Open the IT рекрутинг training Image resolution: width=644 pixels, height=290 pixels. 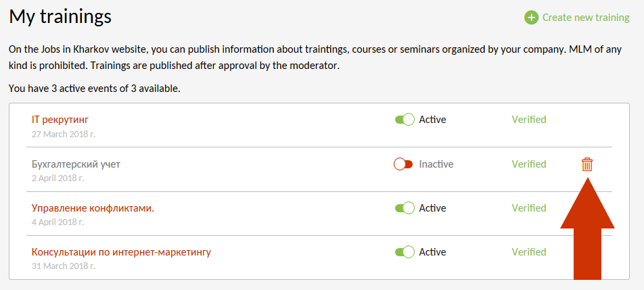pyautogui.click(x=60, y=120)
